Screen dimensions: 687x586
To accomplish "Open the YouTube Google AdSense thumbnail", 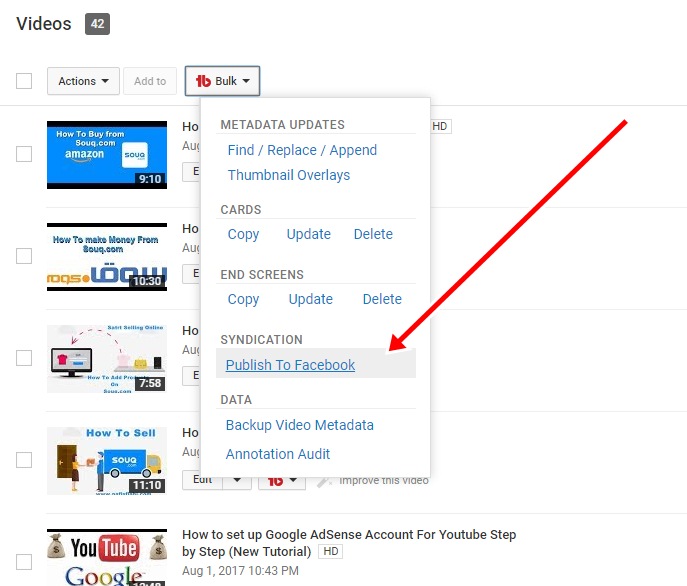I will pos(107,558).
